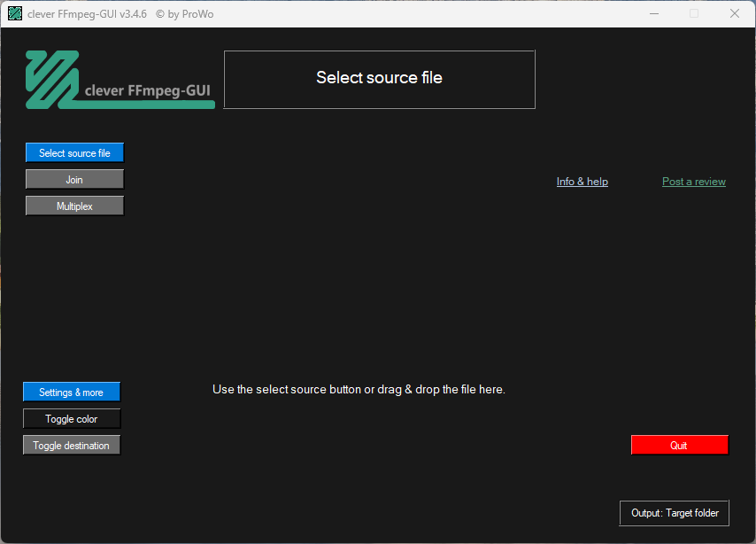Viewport: 756px width, 544px height.
Task: Quit the application with red button
Action: [x=679, y=445]
